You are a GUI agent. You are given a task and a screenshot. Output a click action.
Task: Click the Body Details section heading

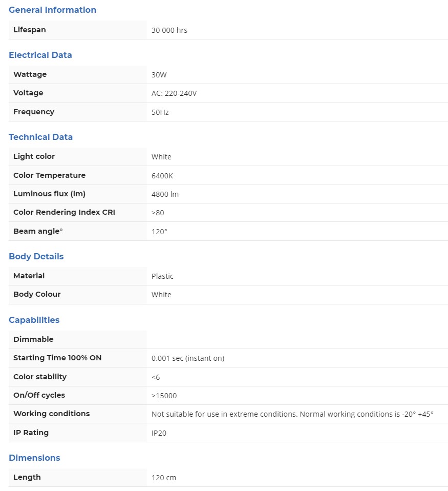pyautogui.click(x=36, y=256)
